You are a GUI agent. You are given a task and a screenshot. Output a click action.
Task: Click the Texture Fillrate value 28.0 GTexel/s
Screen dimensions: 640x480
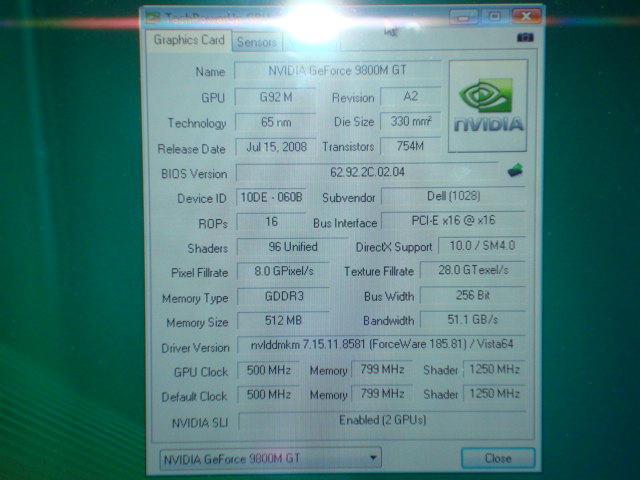point(473,270)
